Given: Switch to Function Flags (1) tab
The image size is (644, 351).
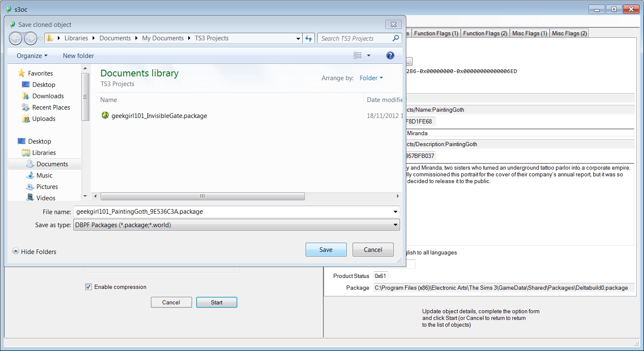Looking at the screenshot, I should pyautogui.click(x=436, y=33).
